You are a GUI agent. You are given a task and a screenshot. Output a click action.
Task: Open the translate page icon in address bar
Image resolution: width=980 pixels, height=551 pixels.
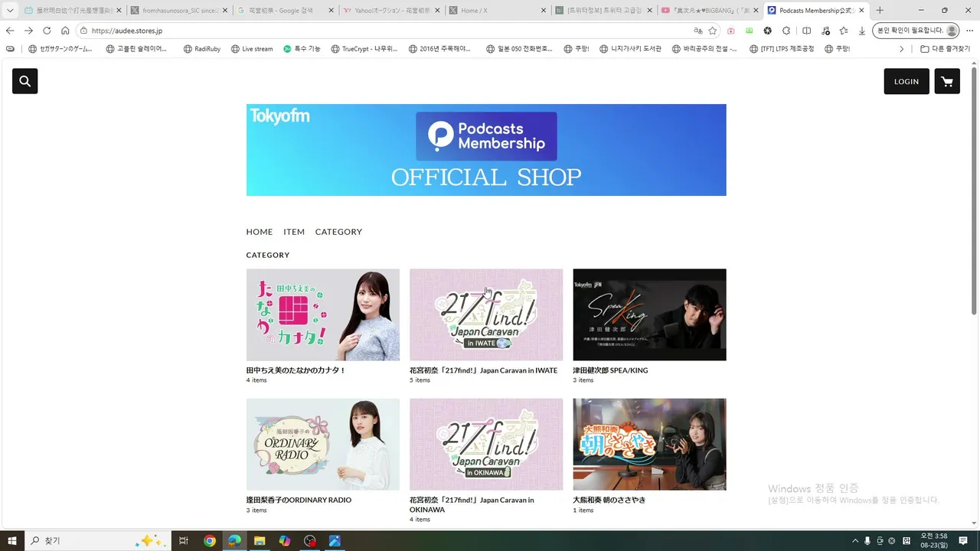pos(697,31)
